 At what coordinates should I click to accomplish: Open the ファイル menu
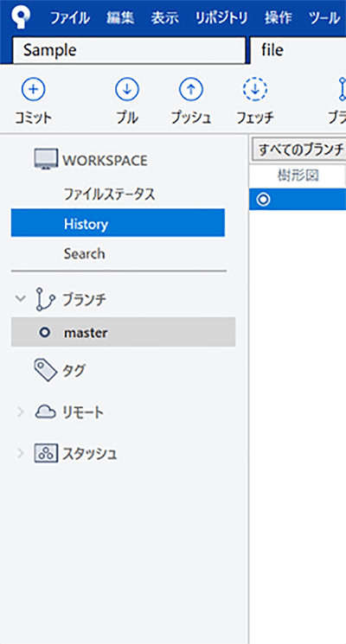(70, 17)
